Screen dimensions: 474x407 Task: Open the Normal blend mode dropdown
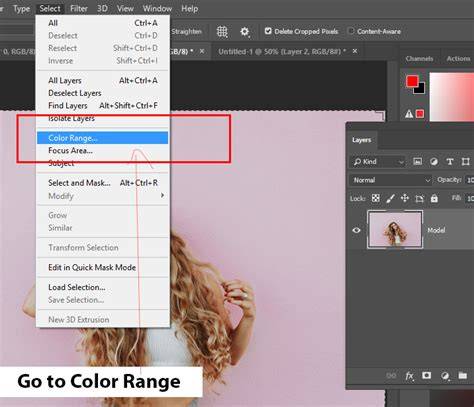click(391, 180)
